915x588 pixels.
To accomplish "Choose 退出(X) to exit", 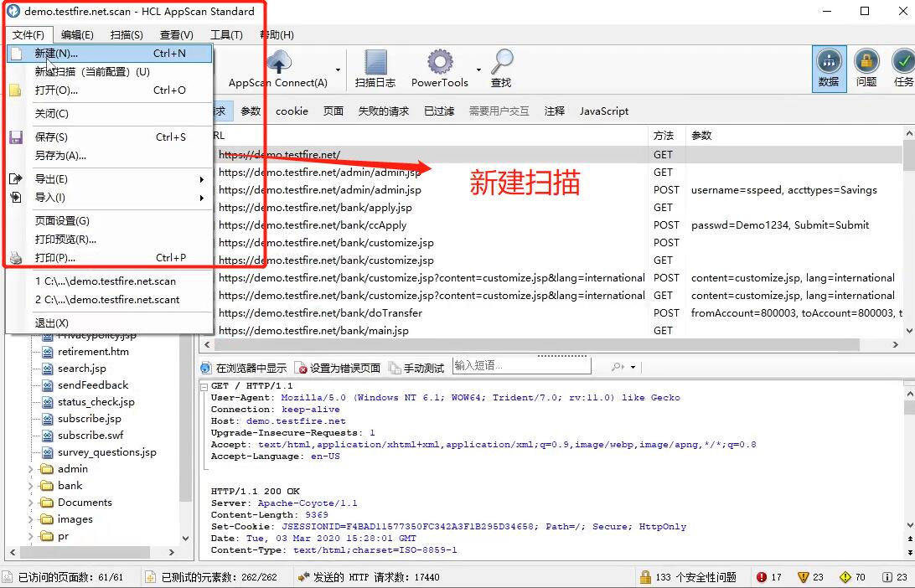I will tap(110, 323).
